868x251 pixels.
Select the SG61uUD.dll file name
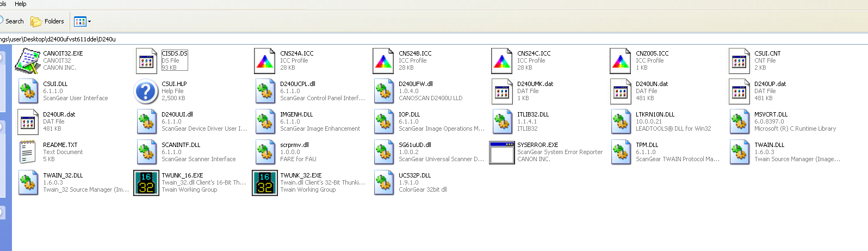(415, 145)
